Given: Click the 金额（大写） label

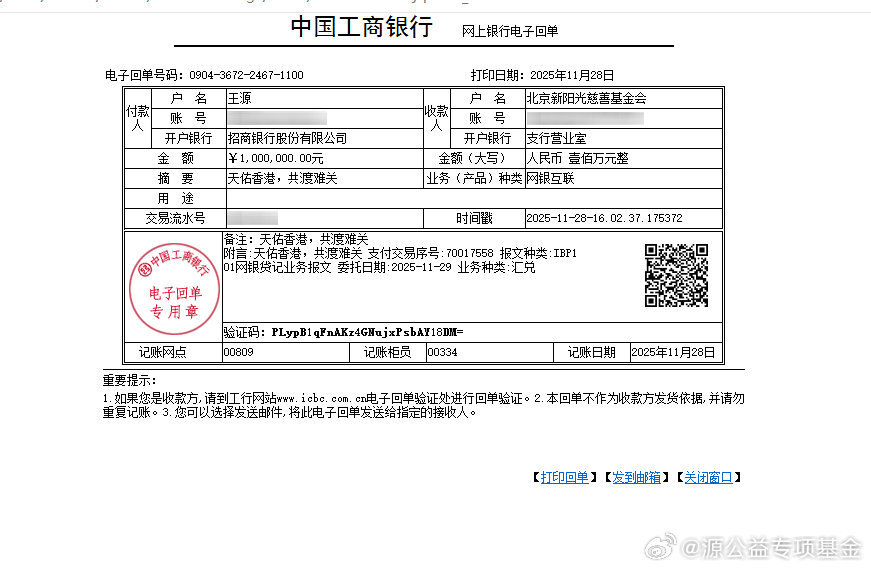Looking at the screenshot, I should pyautogui.click(x=474, y=158).
